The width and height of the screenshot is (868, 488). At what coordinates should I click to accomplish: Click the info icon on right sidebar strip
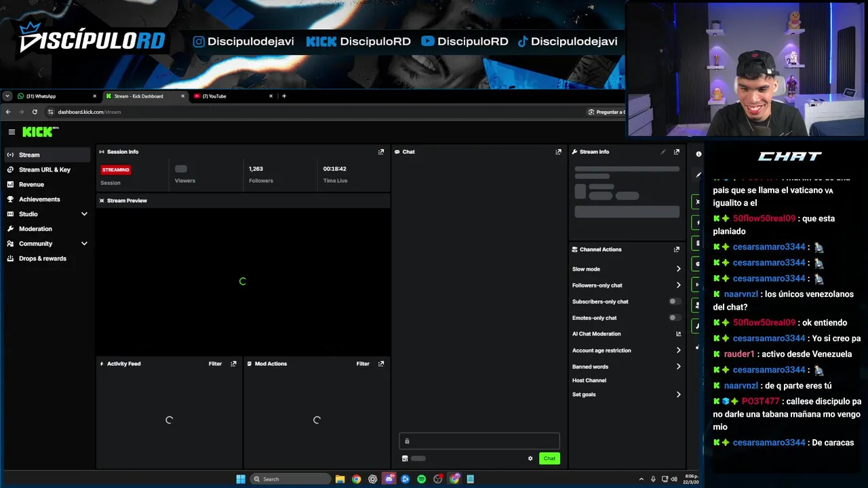[698, 154]
